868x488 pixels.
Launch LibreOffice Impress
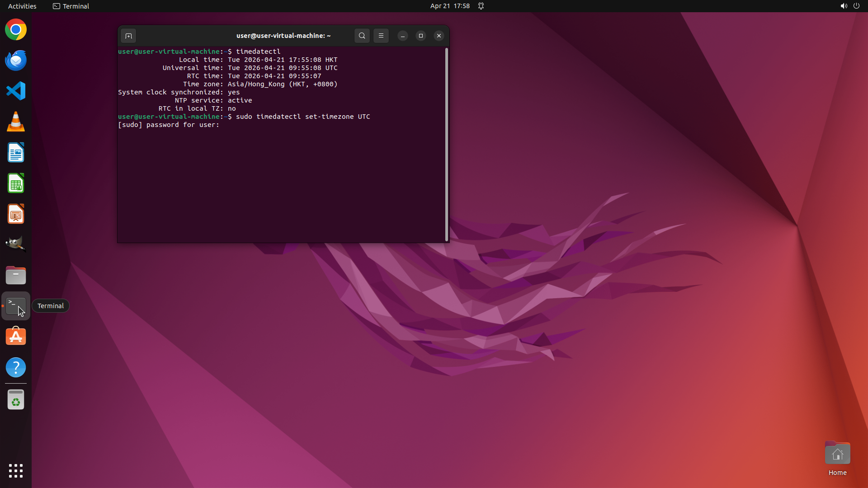pos(16,214)
